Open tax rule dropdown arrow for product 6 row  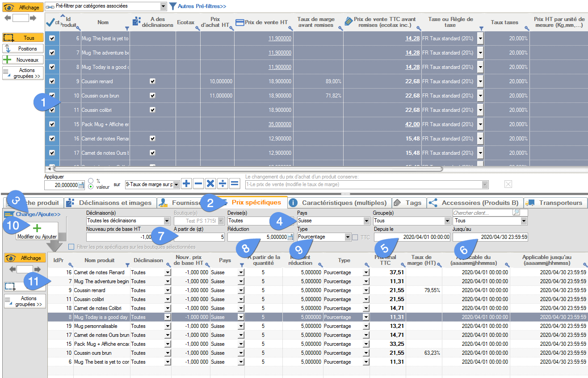(480, 38)
